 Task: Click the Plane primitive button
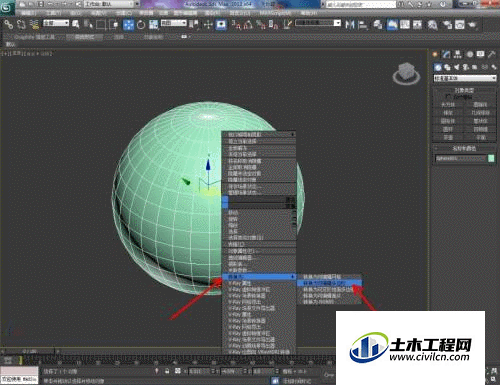tap(480, 137)
